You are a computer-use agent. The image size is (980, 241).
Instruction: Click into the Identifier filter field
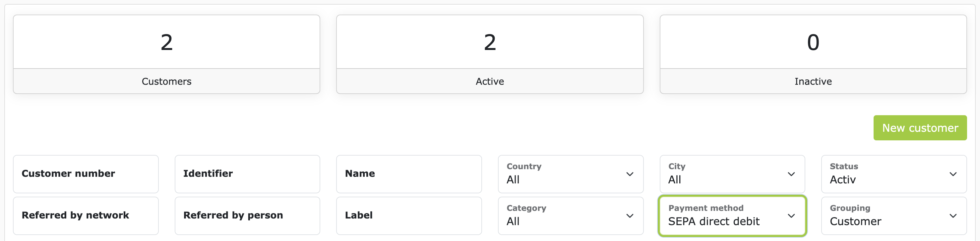[x=247, y=174]
